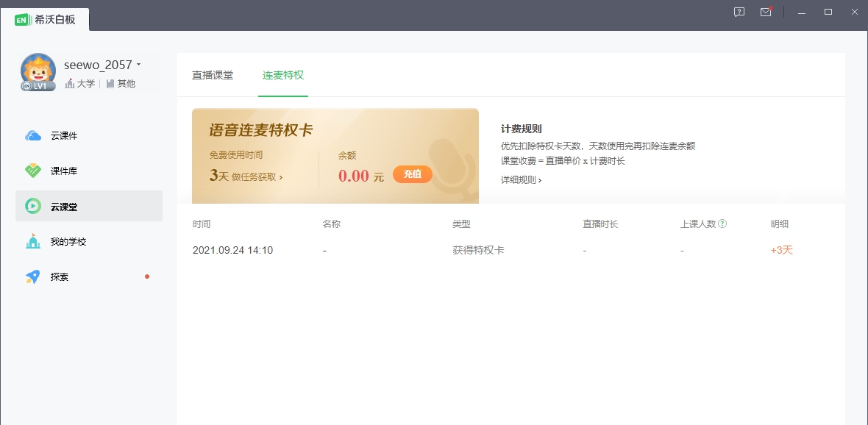Viewport: 868px width, 425px height.
Task: Open the 详细规则 detailed rules link
Action: [519, 179]
